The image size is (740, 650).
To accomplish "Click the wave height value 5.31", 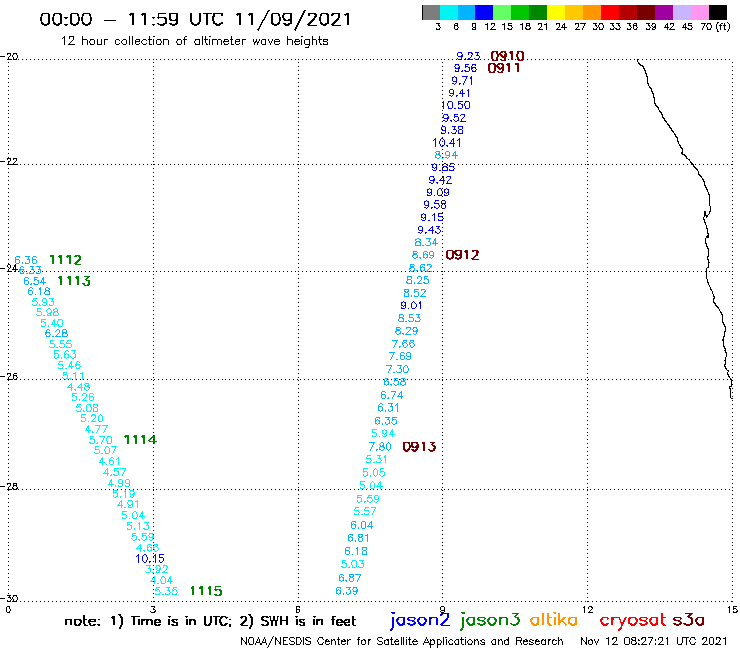I will click(x=377, y=459).
